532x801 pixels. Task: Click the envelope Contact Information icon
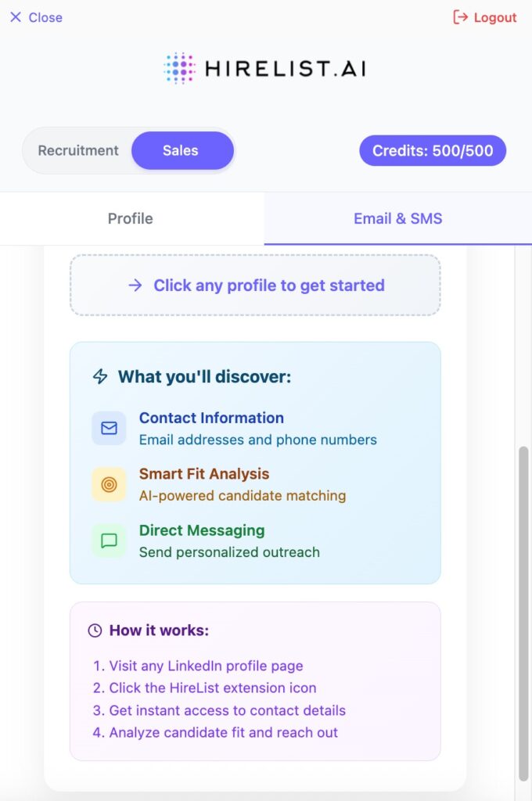pyautogui.click(x=109, y=428)
